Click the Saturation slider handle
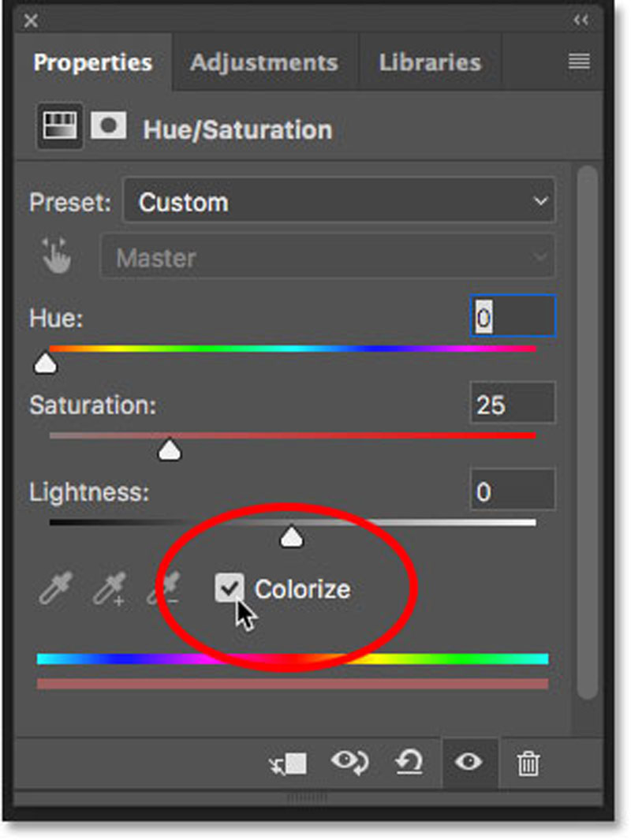 pyautogui.click(x=170, y=450)
